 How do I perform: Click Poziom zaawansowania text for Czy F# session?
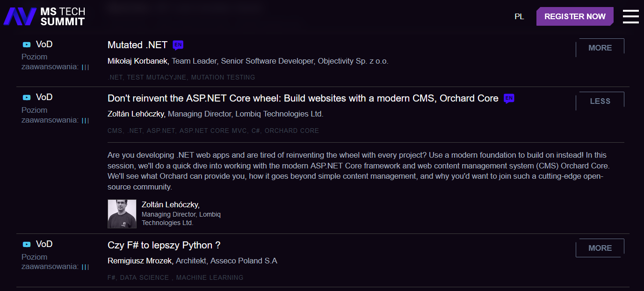pos(50,262)
